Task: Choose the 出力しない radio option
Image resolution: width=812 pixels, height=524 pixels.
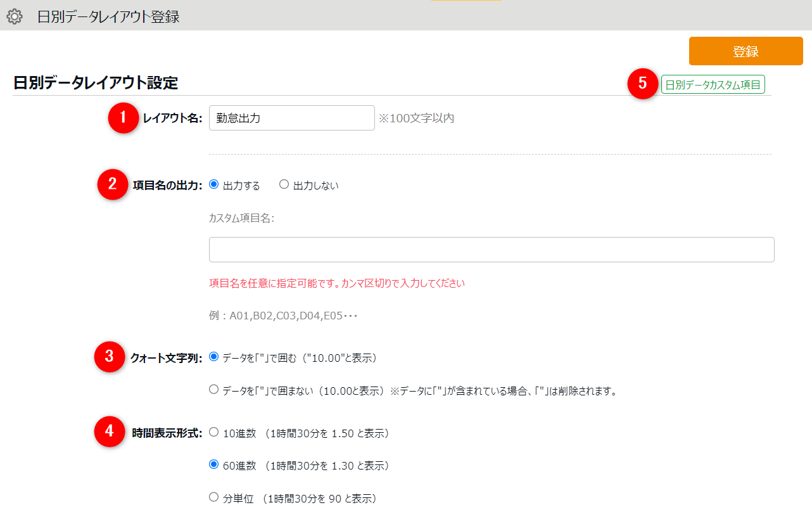Action: tap(284, 184)
